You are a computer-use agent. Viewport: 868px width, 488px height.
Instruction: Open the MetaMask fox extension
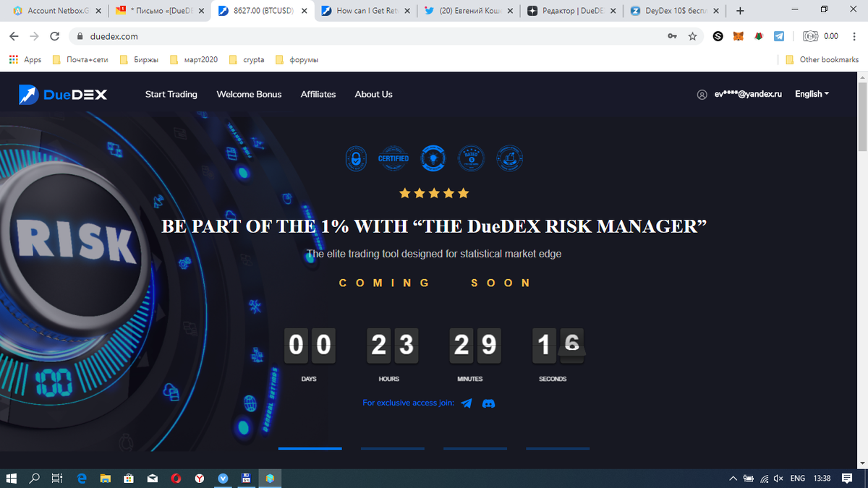(739, 36)
